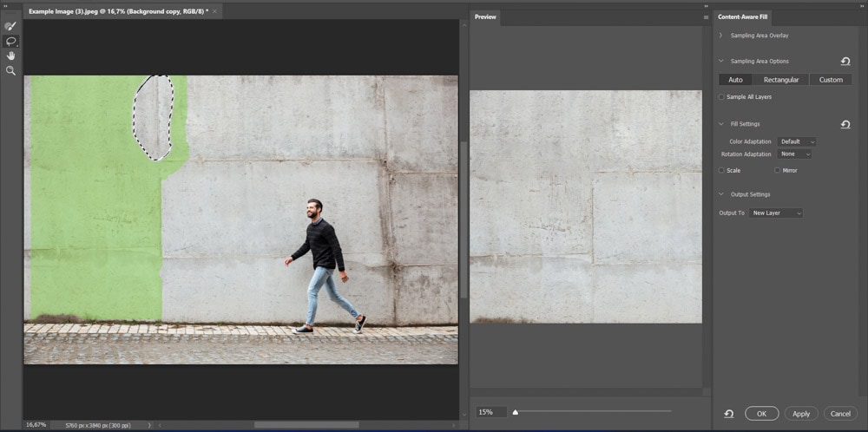This screenshot has height=432, width=868.
Task: Click the 15% preview zoom field
Action: tap(491, 412)
